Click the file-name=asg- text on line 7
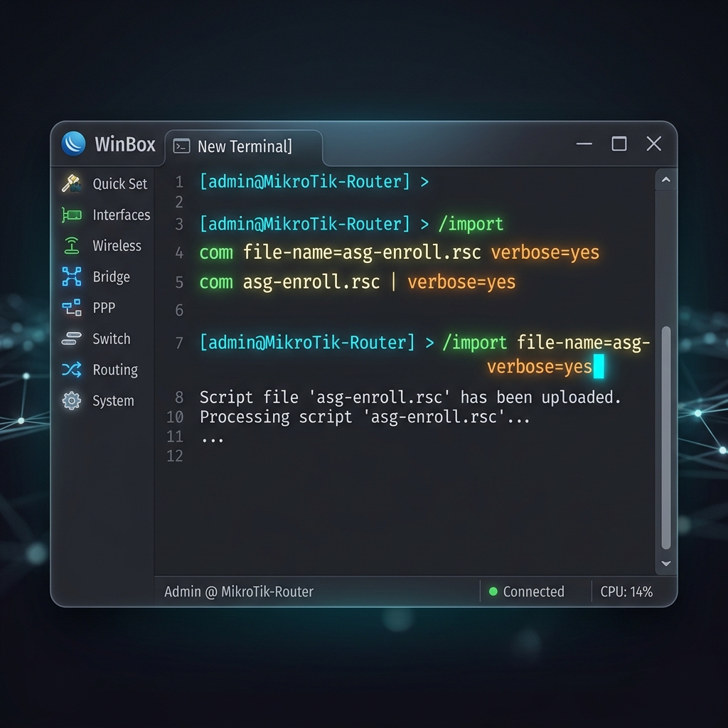This screenshot has width=728, height=728. point(583,343)
